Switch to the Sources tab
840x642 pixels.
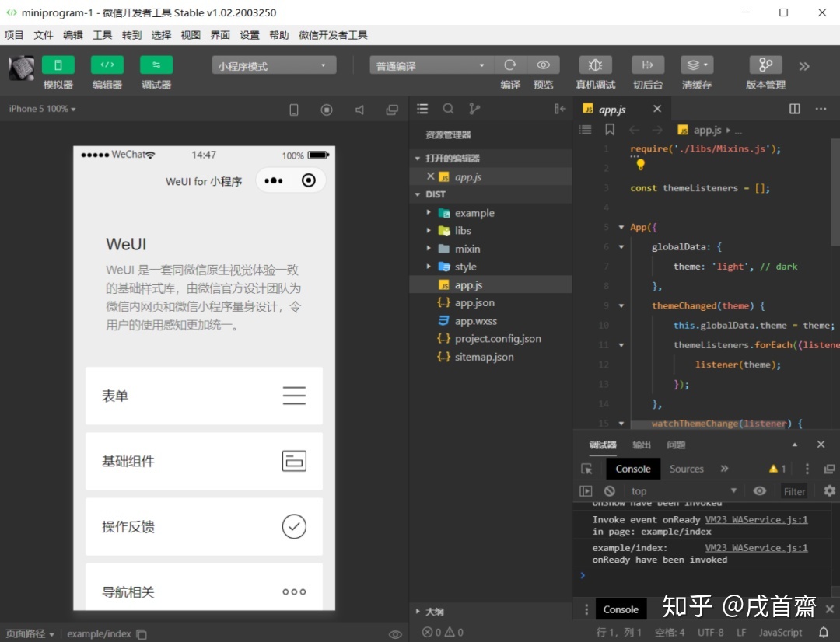tap(686, 469)
